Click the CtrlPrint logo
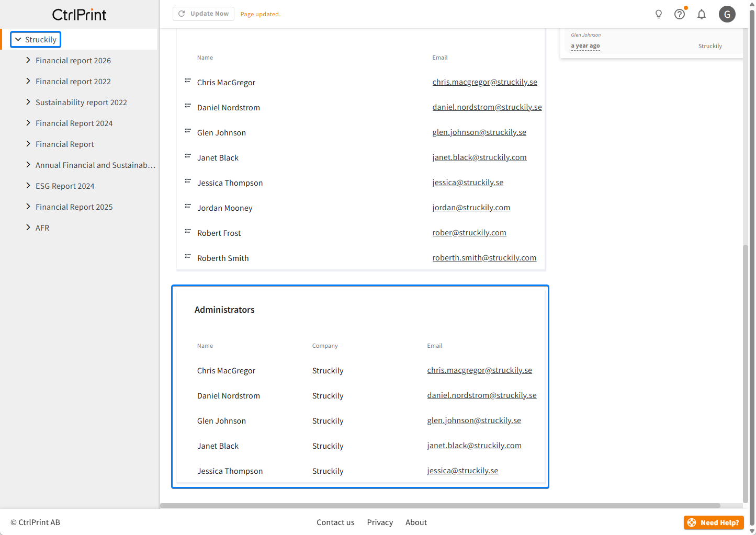 pyautogui.click(x=80, y=14)
